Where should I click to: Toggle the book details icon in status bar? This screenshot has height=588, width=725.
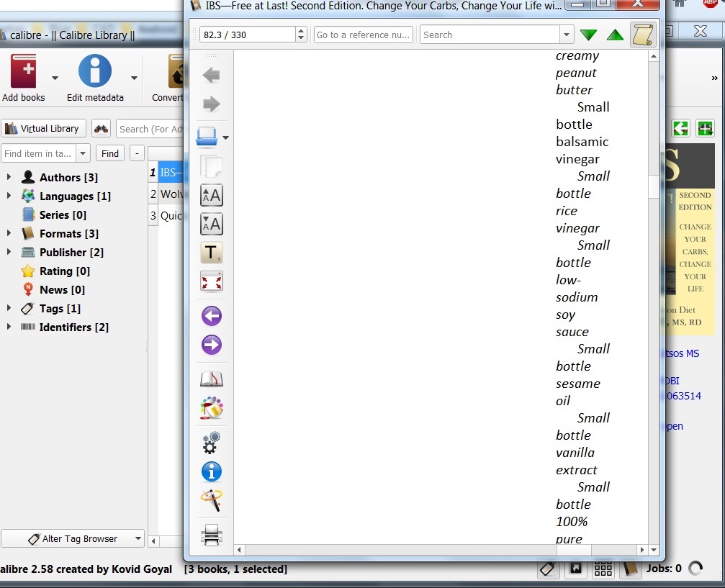[x=630, y=569]
